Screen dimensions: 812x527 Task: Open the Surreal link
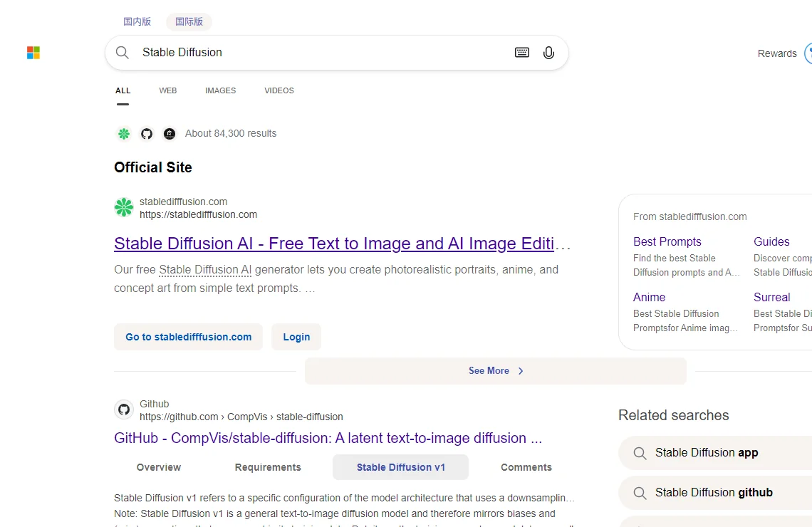pos(771,297)
